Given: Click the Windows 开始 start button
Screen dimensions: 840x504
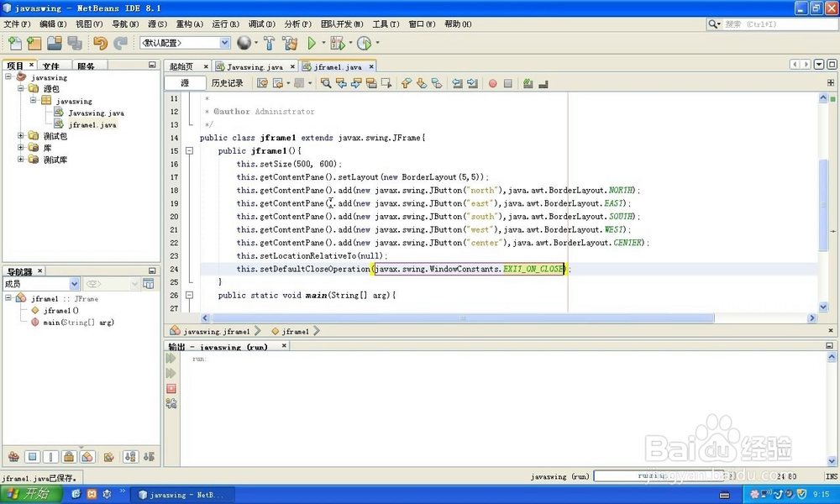Looking at the screenshot, I should click(31, 495).
